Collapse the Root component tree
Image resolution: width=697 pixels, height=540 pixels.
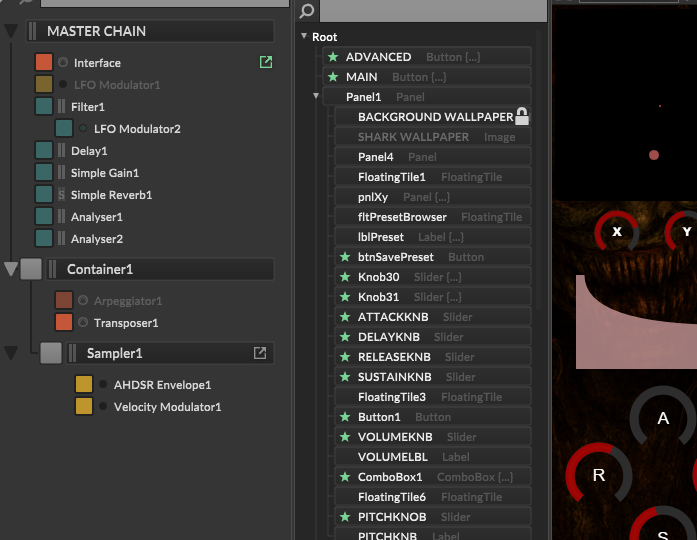click(x=304, y=37)
